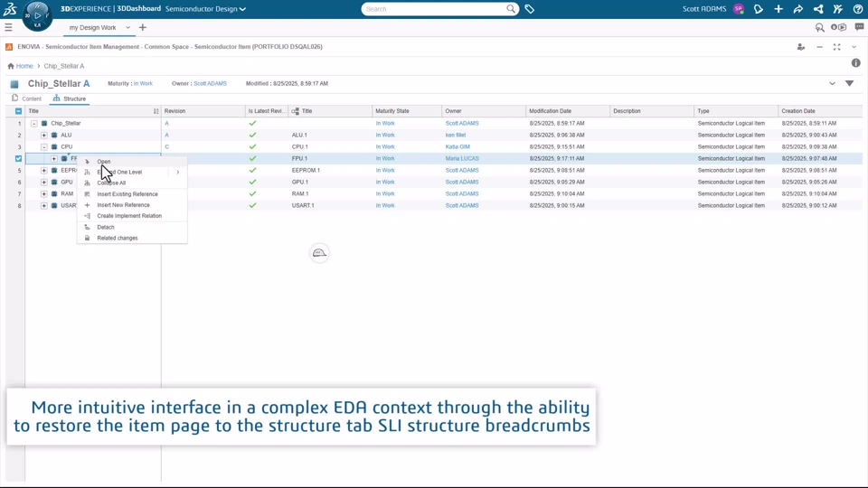This screenshot has width=868, height=488.
Task: Click the search magnifier icon
Action: (511, 9)
